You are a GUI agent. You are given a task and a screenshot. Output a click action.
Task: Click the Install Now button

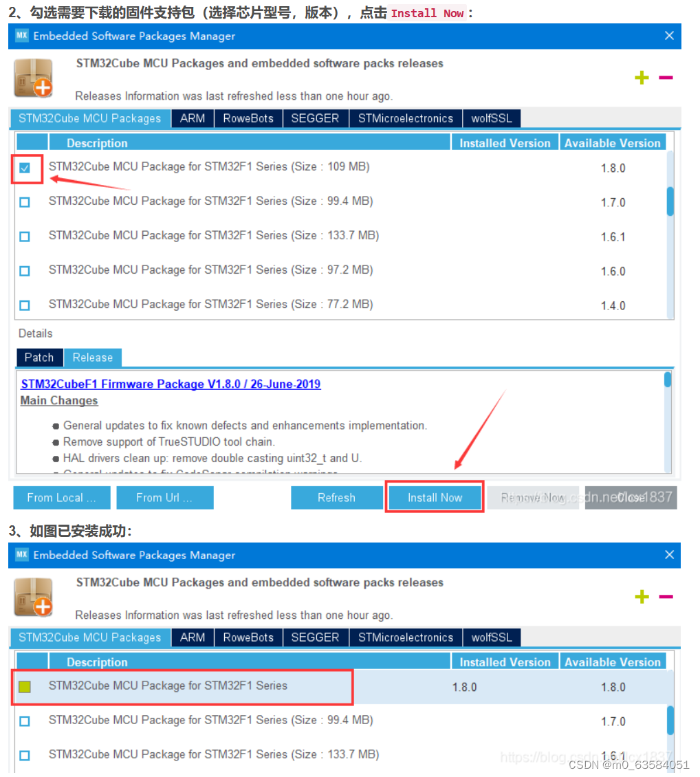[435, 498]
